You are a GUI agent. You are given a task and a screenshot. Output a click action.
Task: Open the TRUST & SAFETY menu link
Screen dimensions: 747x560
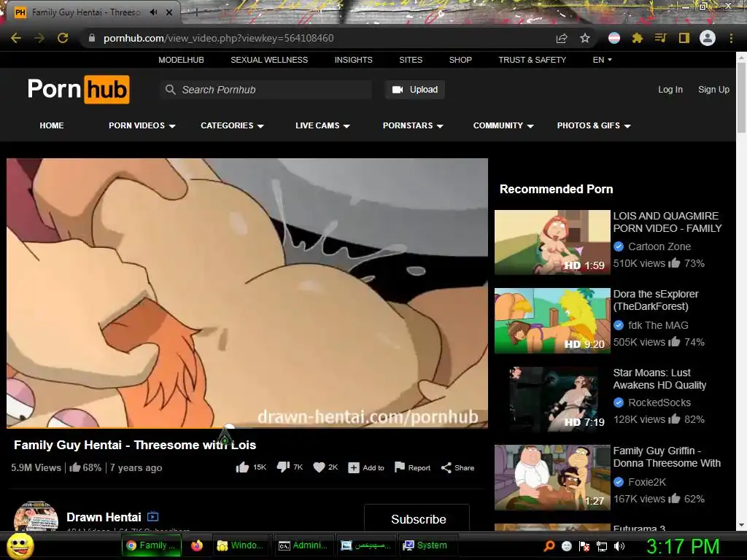pyautogui.click(x=532, y=60)
